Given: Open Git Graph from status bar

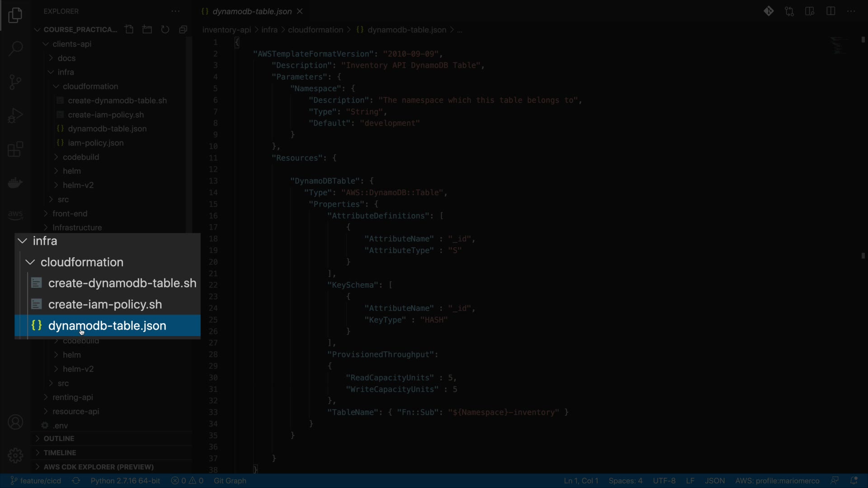Looking at the screenshot, I should tap(230, 481).
